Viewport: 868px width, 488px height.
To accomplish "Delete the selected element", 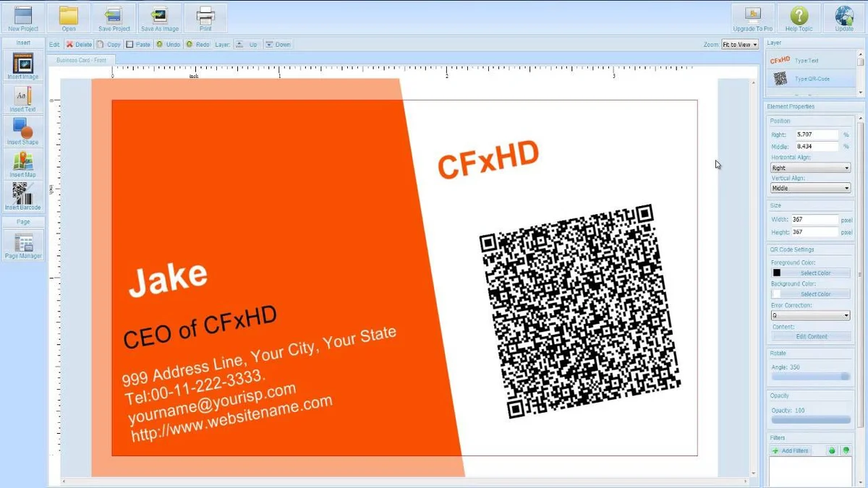I will [80, 44].
